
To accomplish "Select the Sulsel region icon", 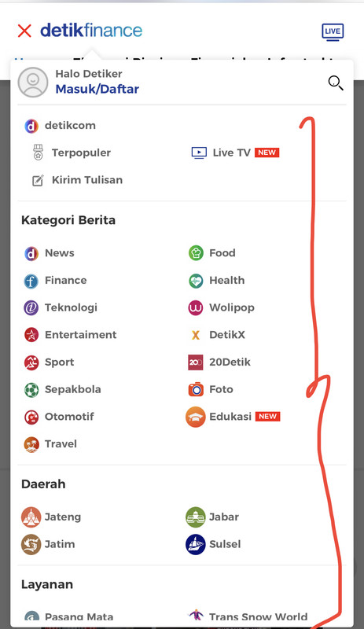I will click(196, 544).
